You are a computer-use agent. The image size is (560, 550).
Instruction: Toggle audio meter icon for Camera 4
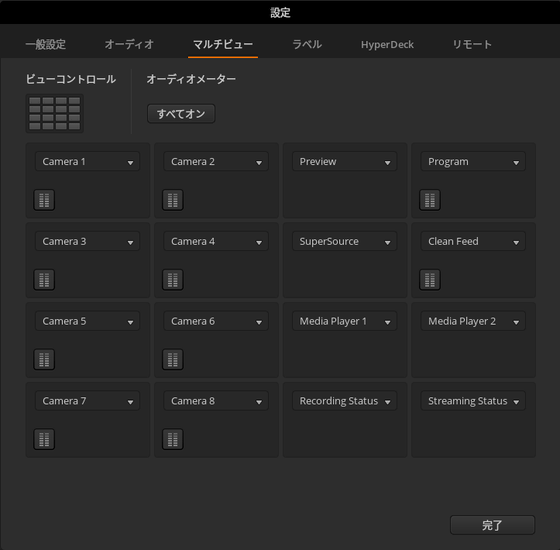[173, 279]
